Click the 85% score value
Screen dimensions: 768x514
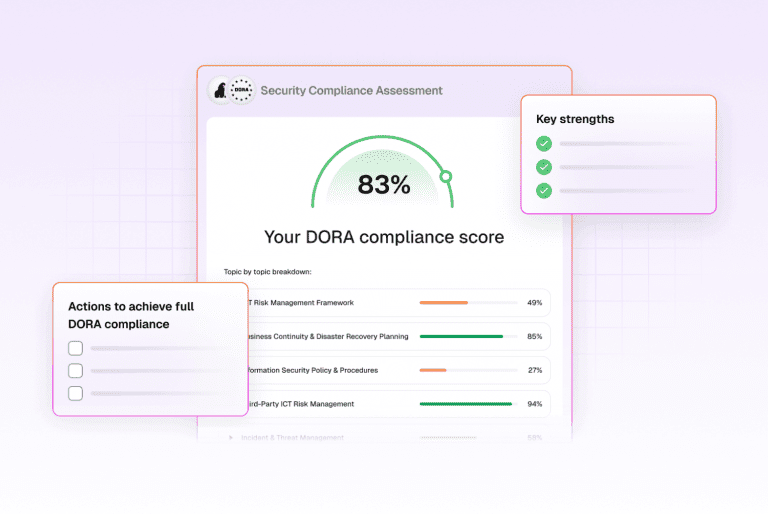click(534, 337)
